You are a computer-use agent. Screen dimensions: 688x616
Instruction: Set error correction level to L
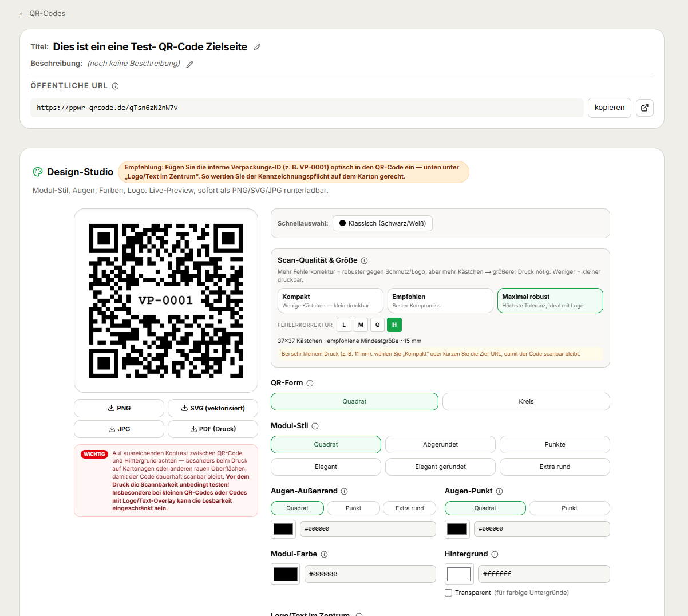tap(344, 325)
